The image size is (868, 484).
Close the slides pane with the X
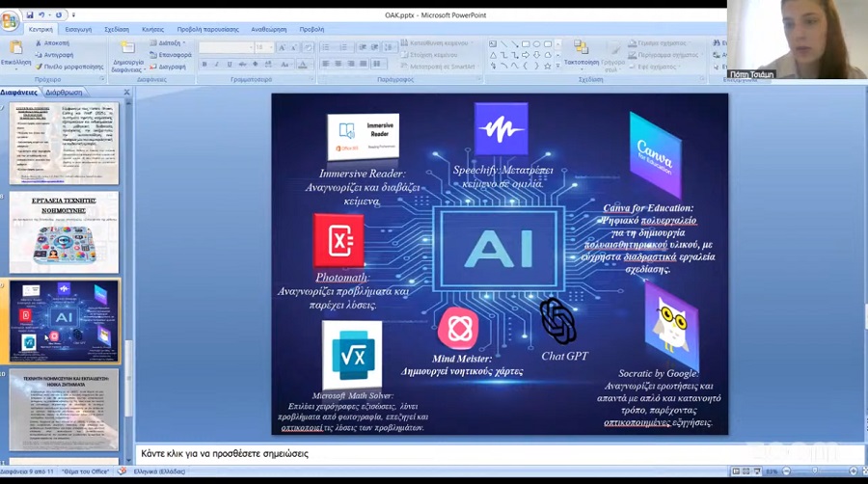pyautogui.click(x=126, y=93)
